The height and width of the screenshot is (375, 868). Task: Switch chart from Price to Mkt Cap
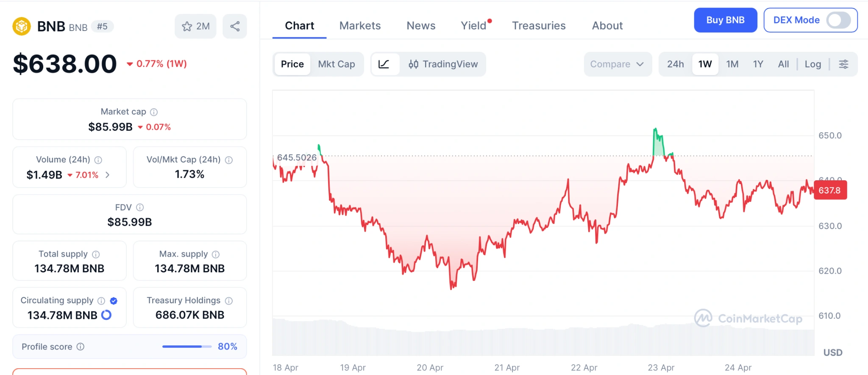click(x=337, y=64)
